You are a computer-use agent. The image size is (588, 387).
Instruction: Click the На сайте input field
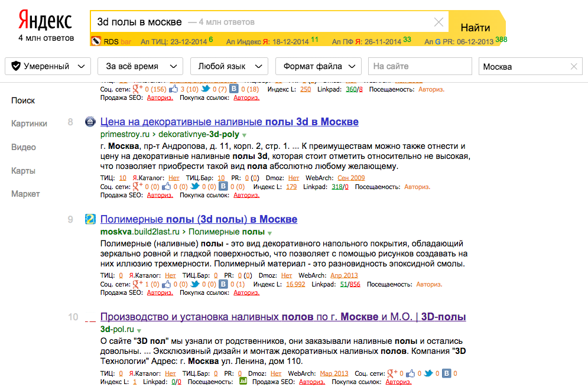420,66
